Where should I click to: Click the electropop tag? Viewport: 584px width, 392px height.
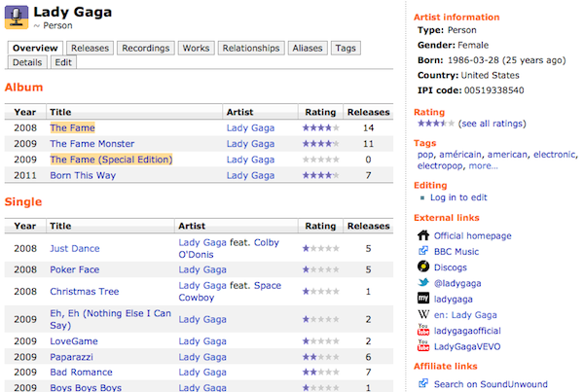tap(440, 165)
